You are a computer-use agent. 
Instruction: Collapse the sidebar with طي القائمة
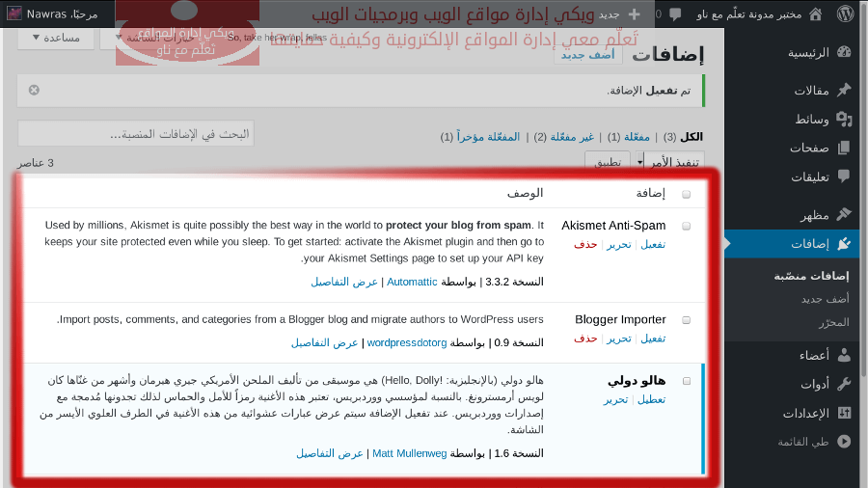tap(844, 441)
